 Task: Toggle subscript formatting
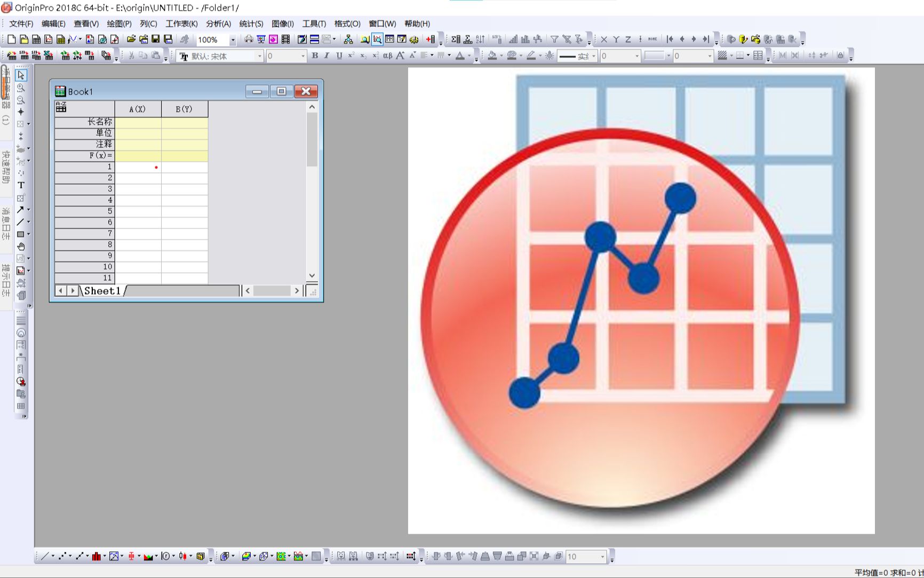coord(363,56)
